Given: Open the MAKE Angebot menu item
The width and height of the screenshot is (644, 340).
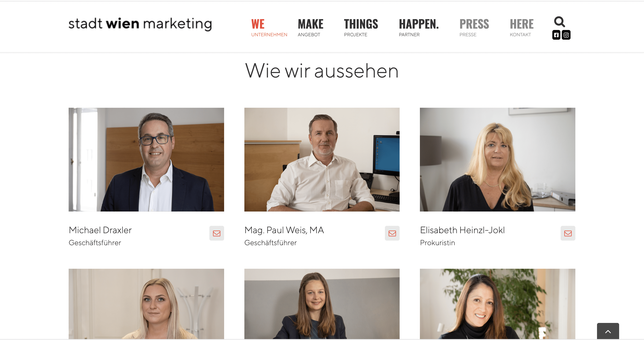Looking at the screenshot, I should pos(310,27).
